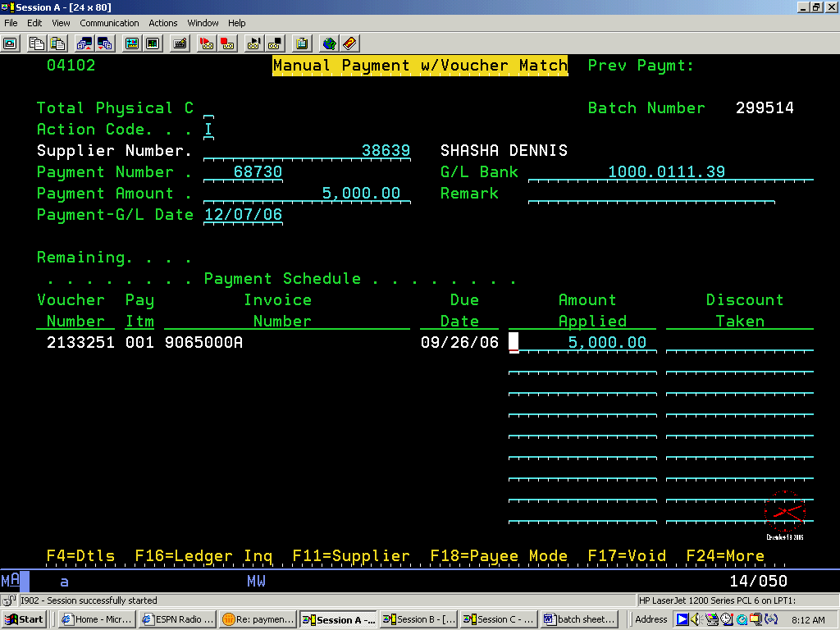Image resolution: width=840 pixels, height=630 pixels.
Task: Open the Actions menu
Action: click(x=163, y=23)
